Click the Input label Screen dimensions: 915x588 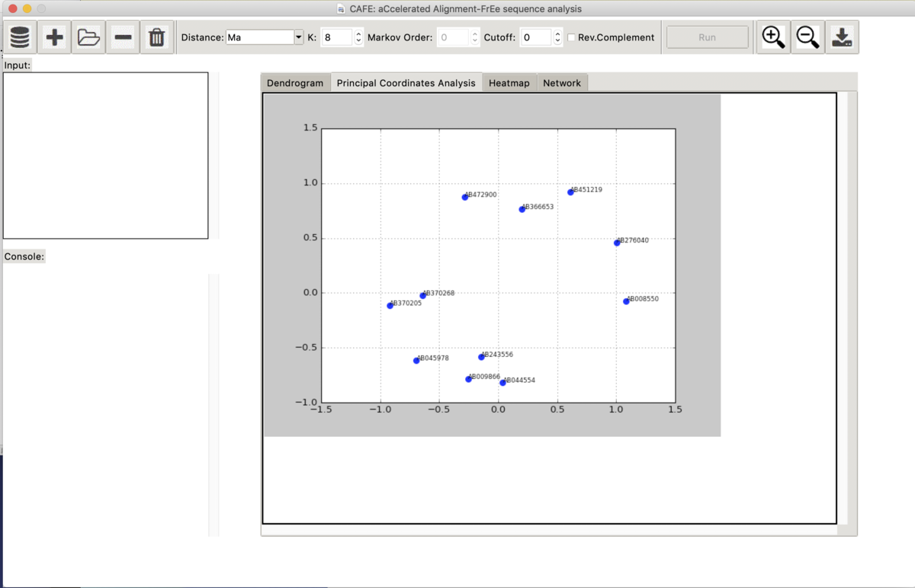pos(18,65)
